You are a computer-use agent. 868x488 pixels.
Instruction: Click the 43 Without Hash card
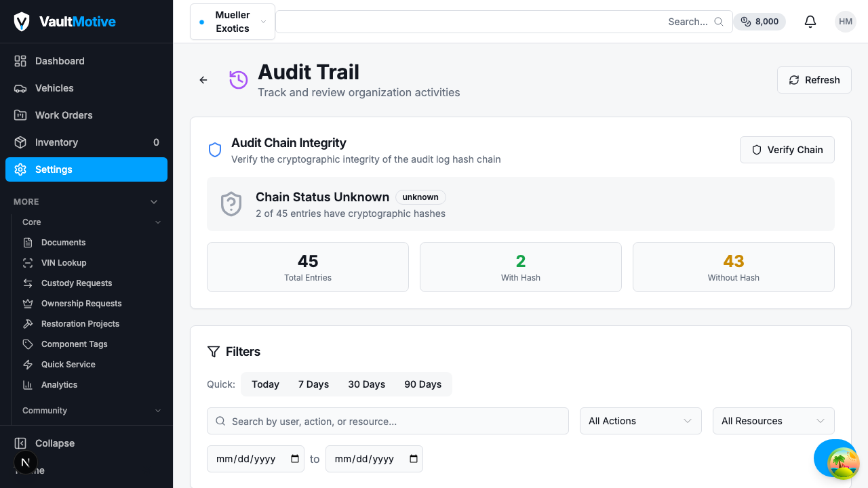pos(734,267)
